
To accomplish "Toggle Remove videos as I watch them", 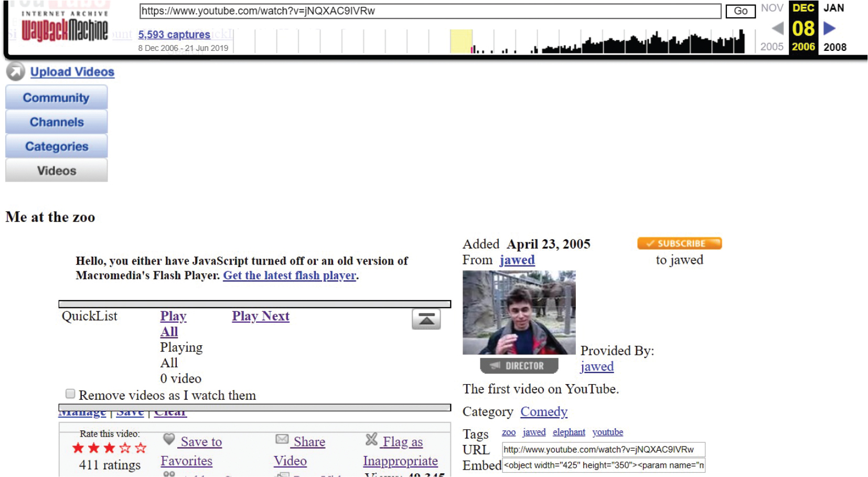I will pyautogui.click(x=70, y=394).
